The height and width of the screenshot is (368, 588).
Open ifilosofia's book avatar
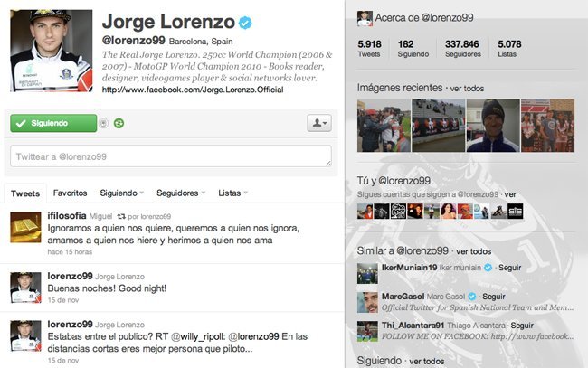tap(25, 228)
